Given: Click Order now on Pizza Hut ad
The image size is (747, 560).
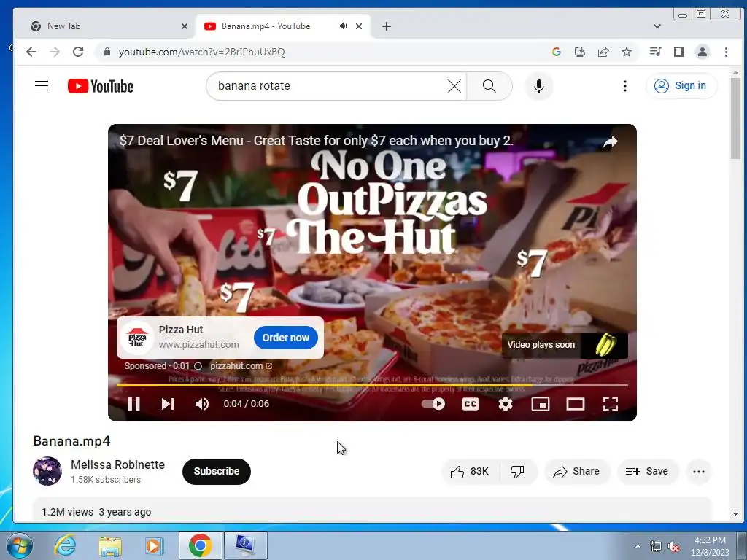Looking at the screenshot, I should pos(286,338).
